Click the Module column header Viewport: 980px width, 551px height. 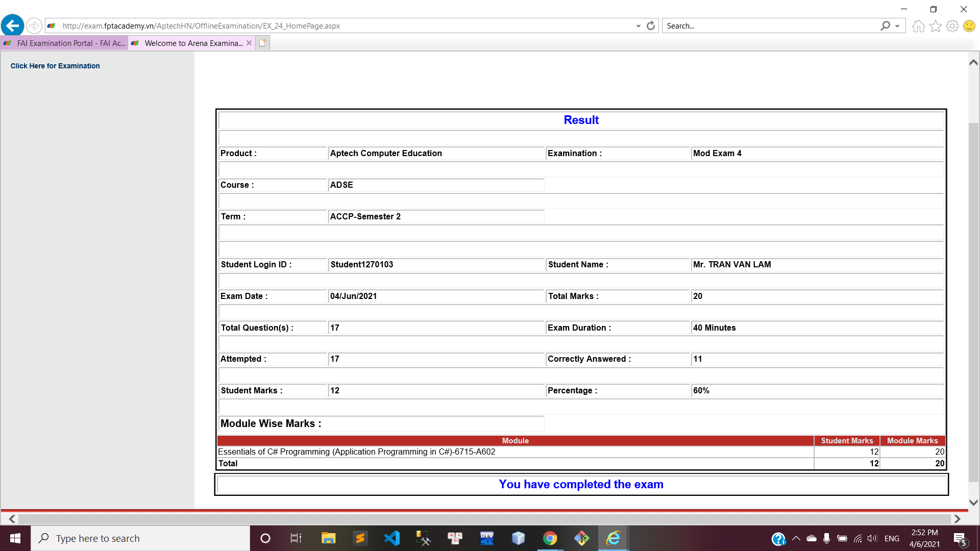[x=515, y=441]
